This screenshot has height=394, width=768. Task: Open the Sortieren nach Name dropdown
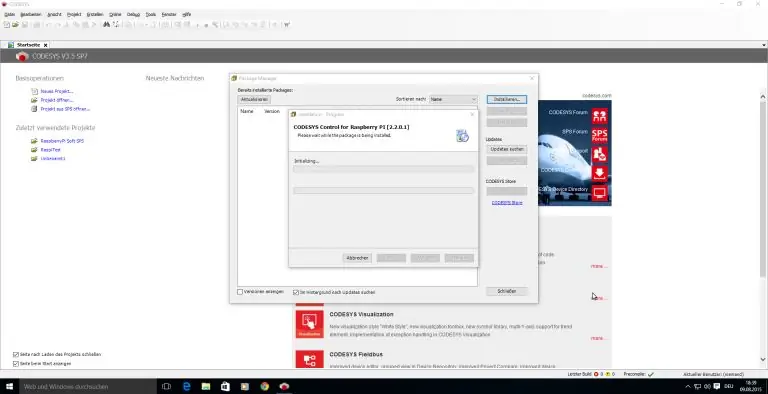click(x=453, y=99)
